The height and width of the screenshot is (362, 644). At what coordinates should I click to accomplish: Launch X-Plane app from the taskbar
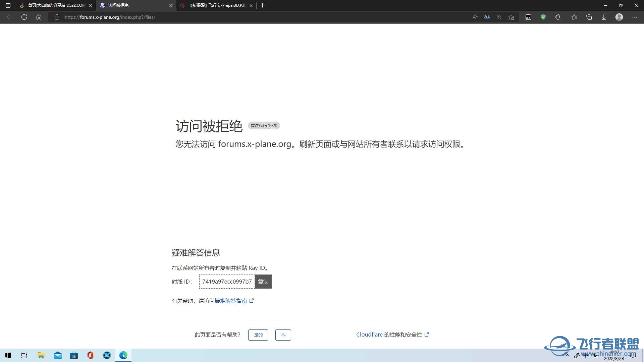click(107, 355)
